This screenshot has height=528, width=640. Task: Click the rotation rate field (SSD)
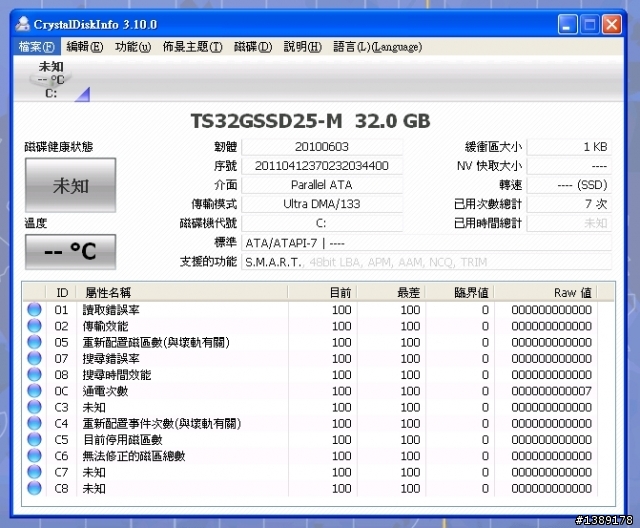pos(569,185)
